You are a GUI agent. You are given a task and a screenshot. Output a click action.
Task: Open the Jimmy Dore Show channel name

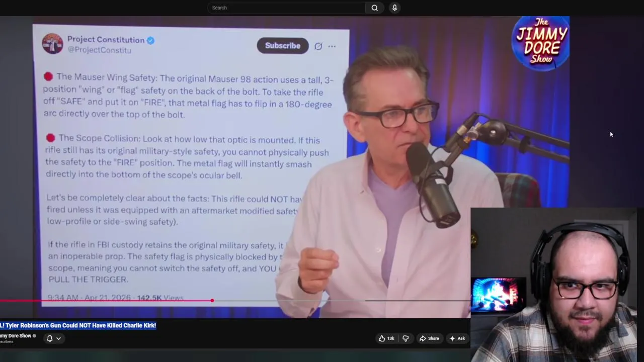click(x=16, y=336)
